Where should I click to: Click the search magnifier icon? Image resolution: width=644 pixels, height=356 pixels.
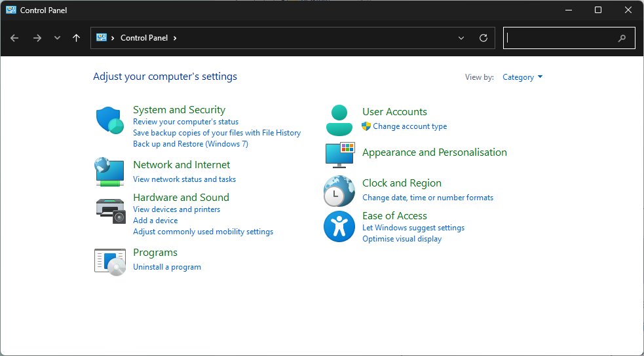tap(622, 38)
